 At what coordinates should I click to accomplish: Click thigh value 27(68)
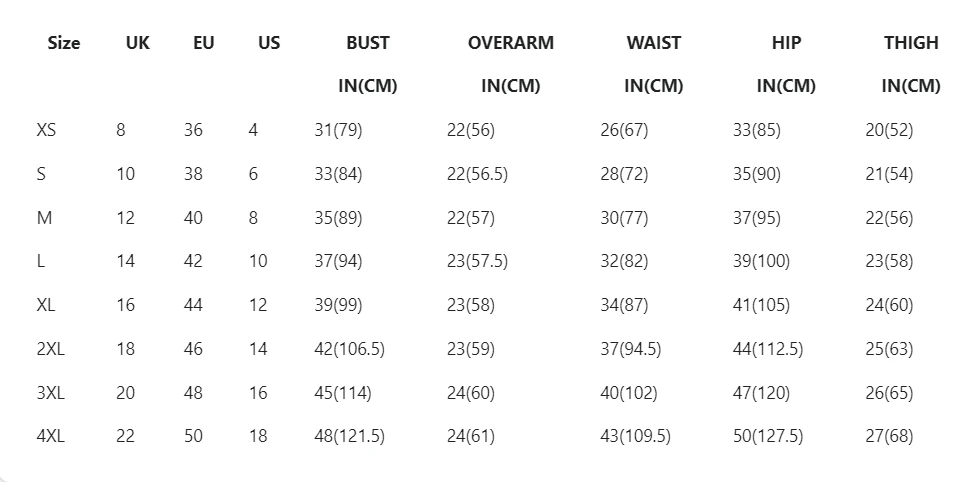click(889, 436)
